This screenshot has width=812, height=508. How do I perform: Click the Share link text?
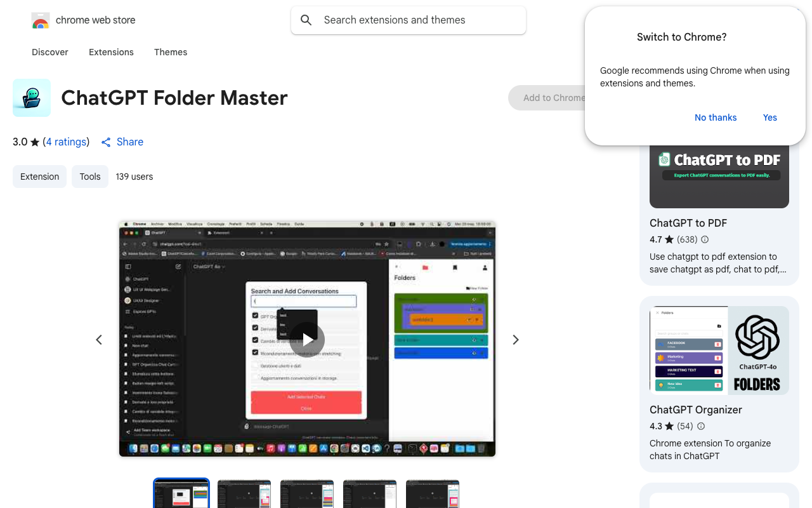(x=130, y=142)
